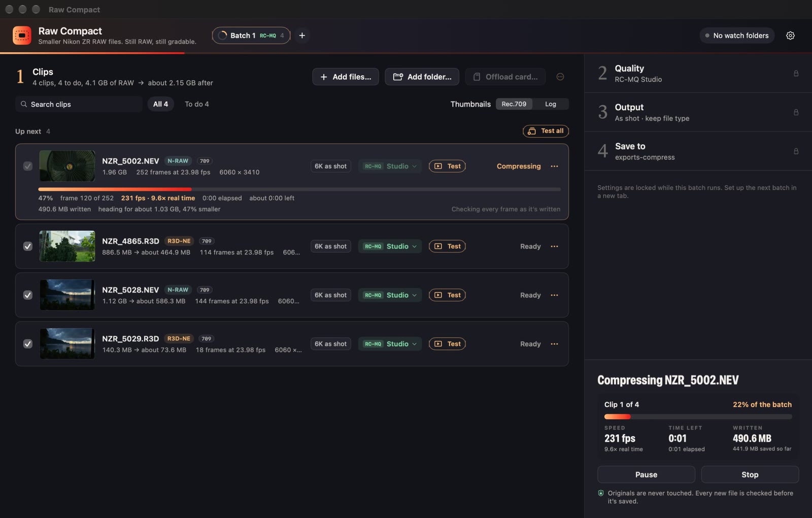This screenshot has height=518, width=812.
Task: Open the NZR_5029.R3D thumbnail
Action: (x=67, y=344)
